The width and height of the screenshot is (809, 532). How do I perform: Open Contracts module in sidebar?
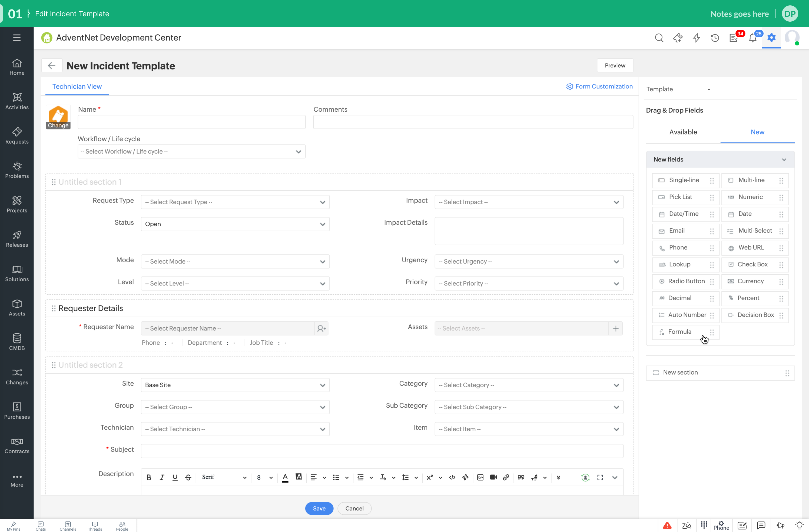17,445
